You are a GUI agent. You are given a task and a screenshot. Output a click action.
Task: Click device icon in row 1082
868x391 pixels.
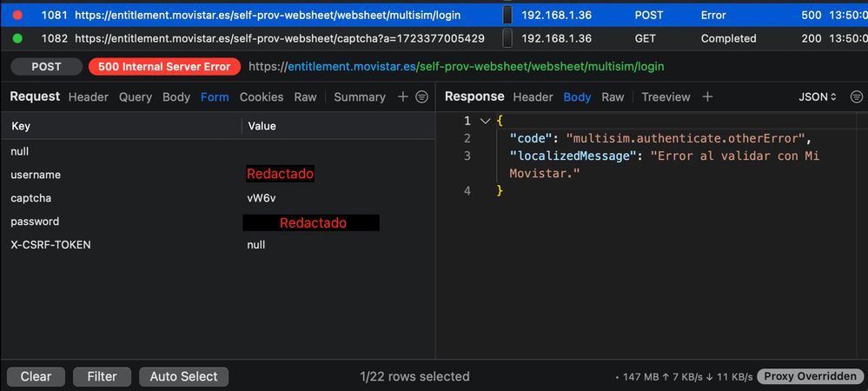[x=507, y=38]
